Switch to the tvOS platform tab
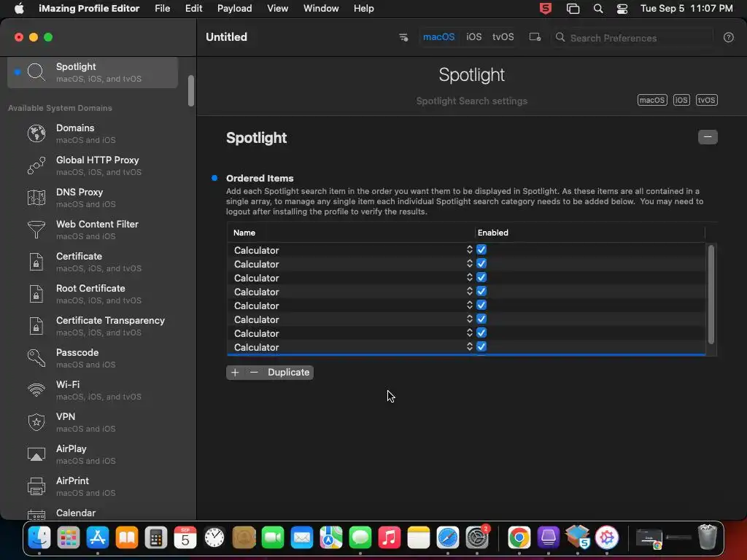The image size is (747, 560). pos(503,37)
